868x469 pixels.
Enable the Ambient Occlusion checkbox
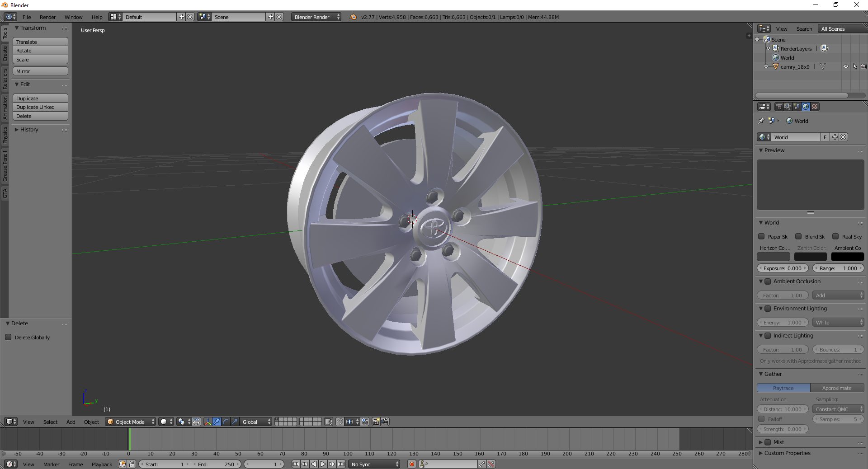tap(768, 281)
